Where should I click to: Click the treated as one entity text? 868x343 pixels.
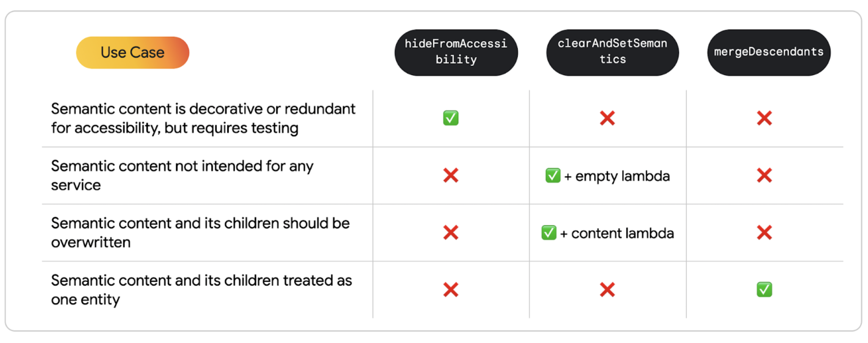[201, 290]
